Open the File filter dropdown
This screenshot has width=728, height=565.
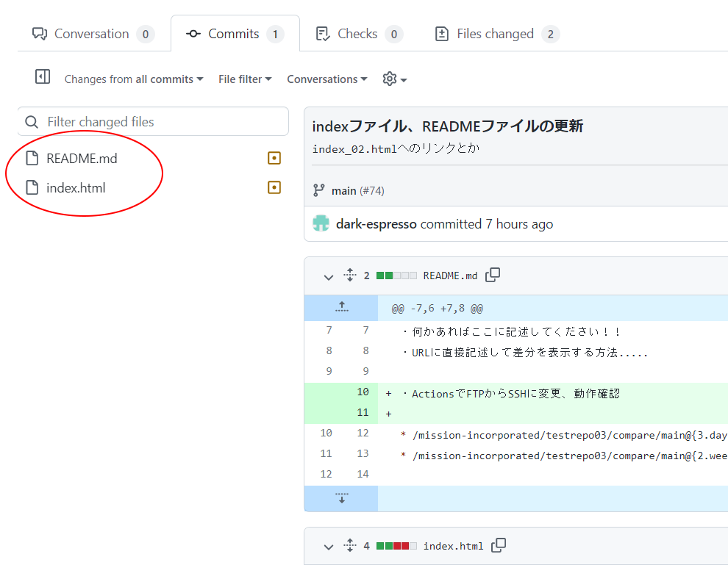245,79
